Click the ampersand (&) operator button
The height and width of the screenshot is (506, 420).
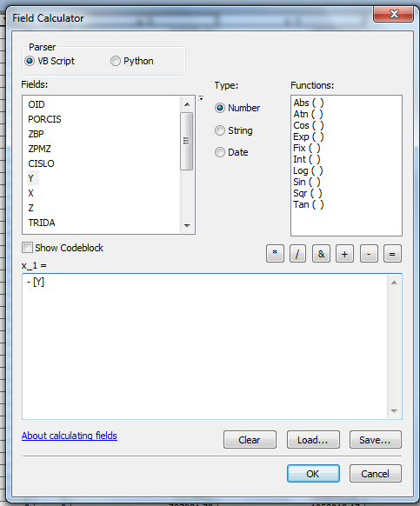click(x=321, y=254)
